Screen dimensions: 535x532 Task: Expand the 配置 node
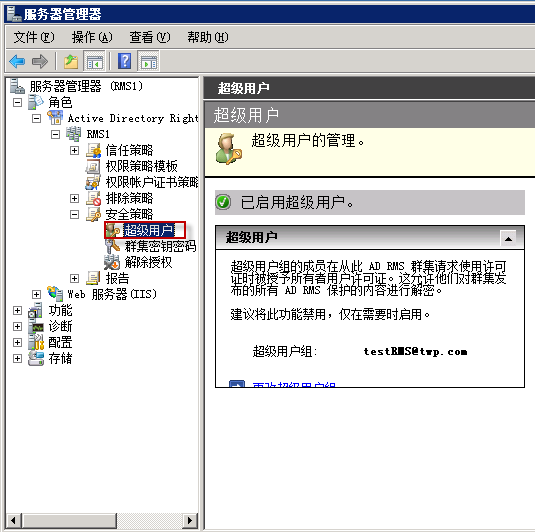[17, 343]
